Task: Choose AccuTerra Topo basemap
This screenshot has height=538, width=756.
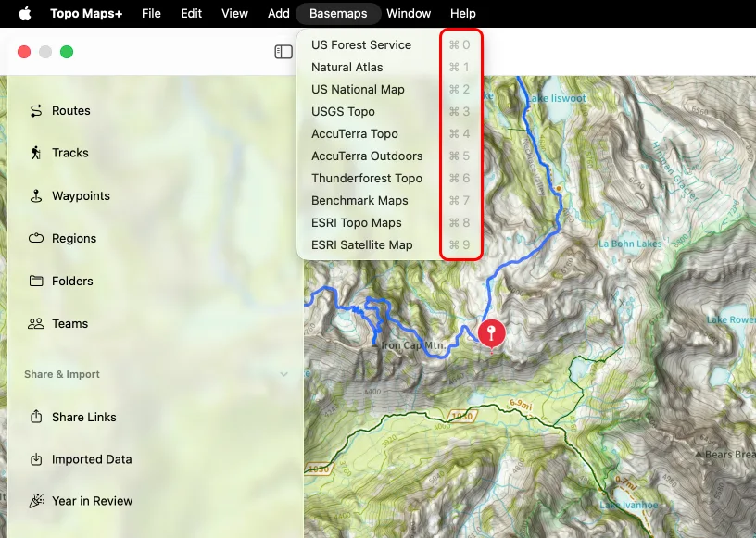Action: pos(390,133)
